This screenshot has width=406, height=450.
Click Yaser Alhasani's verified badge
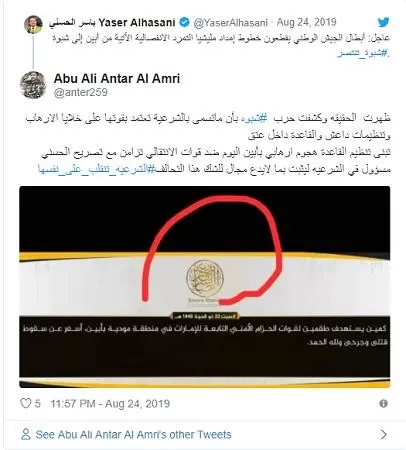[x=184, y=23]
